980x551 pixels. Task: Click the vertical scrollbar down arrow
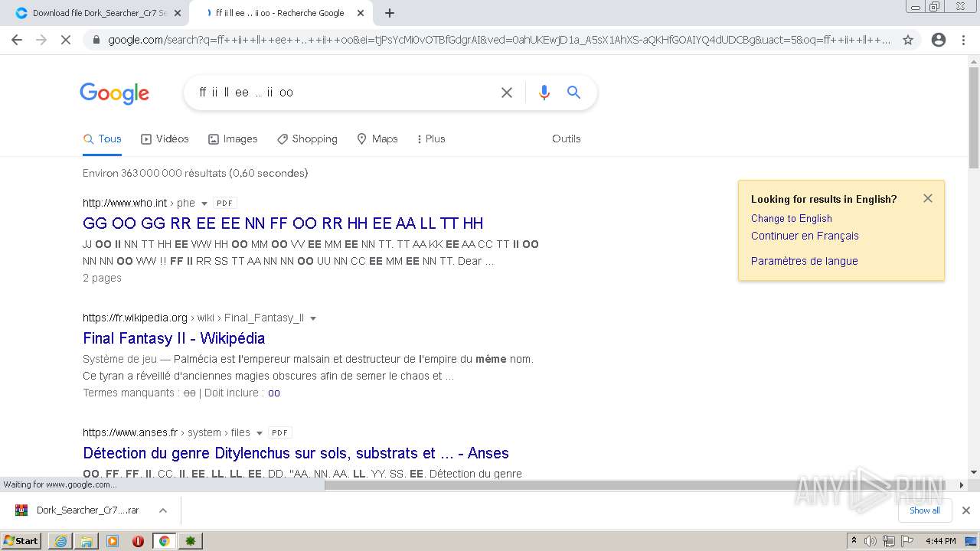974,472
